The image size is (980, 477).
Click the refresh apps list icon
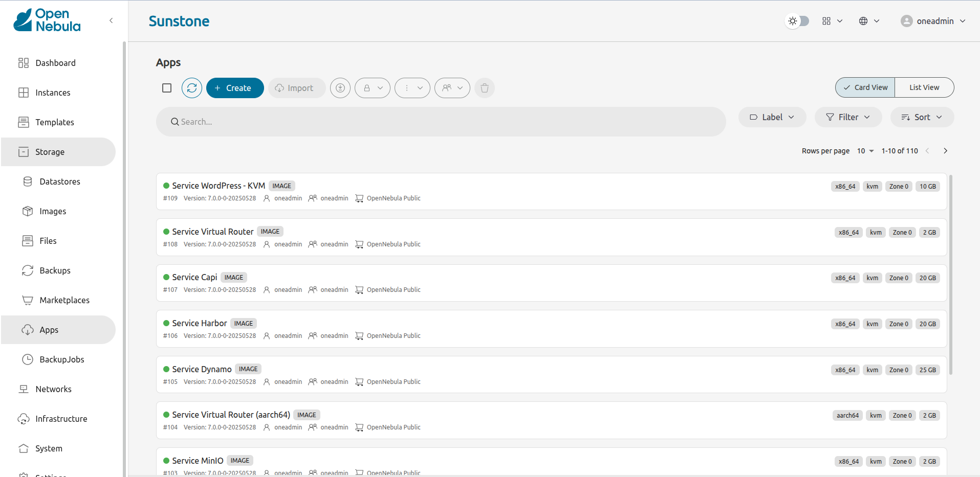pyautogui.click(x=192, y=88)
